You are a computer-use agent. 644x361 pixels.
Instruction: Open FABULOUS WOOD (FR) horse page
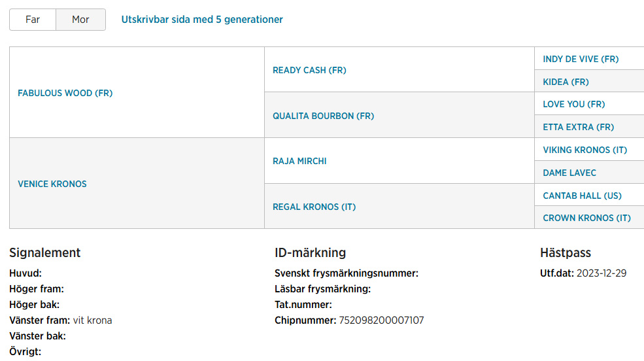tap(65, 94)
